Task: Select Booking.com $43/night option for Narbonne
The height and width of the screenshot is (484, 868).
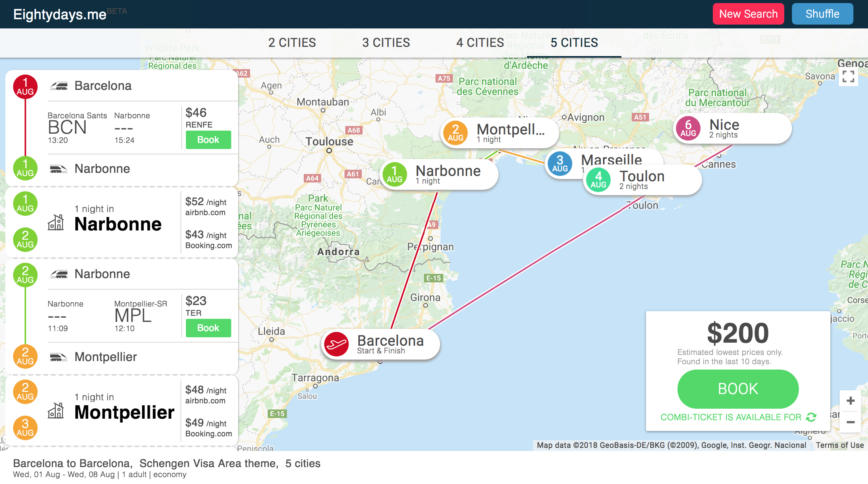Action: 209,239
